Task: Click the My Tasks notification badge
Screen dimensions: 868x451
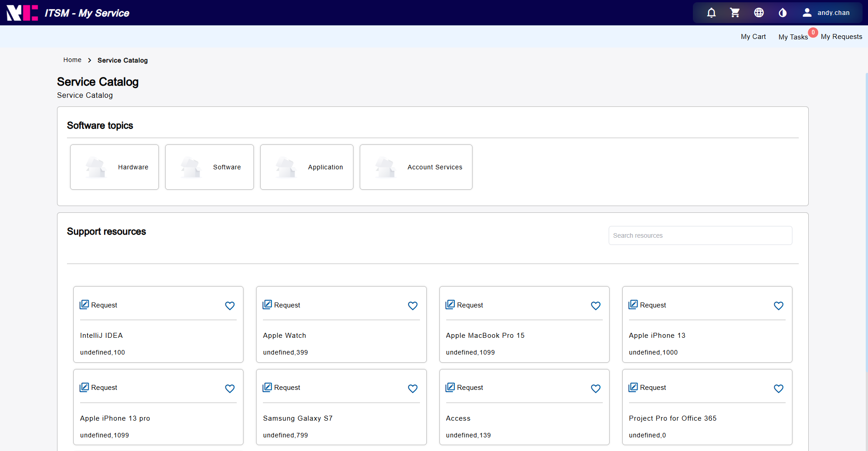Action: click(x=813, y=33)
